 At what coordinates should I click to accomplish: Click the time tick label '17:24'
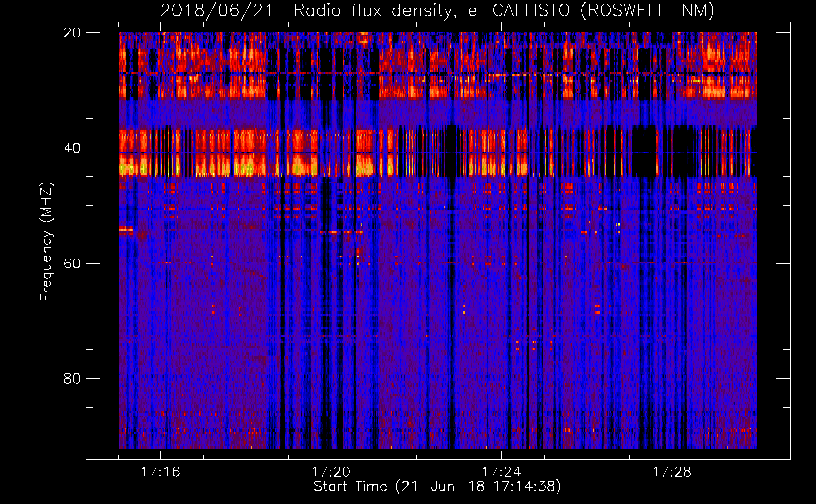tap(501, 472)
